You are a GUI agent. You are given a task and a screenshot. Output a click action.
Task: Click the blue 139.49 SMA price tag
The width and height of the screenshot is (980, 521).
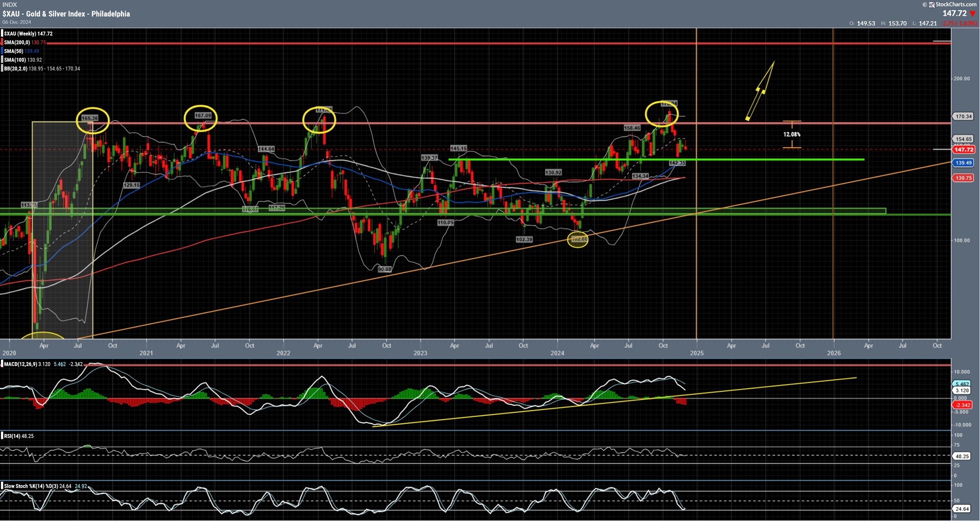tap(963, 163)
